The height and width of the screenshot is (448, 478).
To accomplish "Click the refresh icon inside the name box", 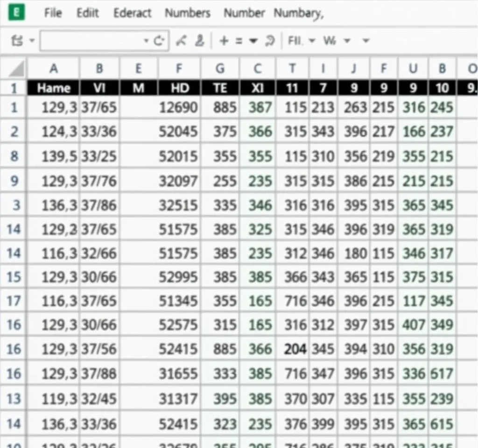I will tap(160, 41).
